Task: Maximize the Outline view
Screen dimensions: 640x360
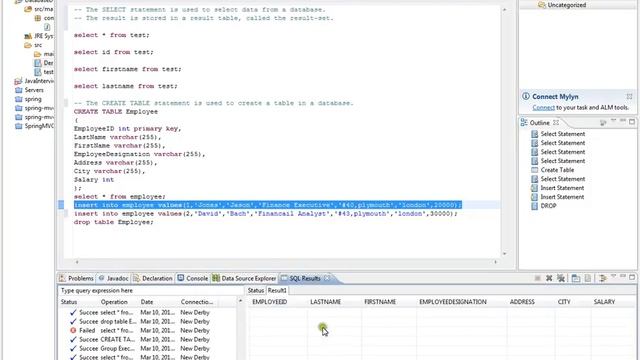Action: click(632, 122)
